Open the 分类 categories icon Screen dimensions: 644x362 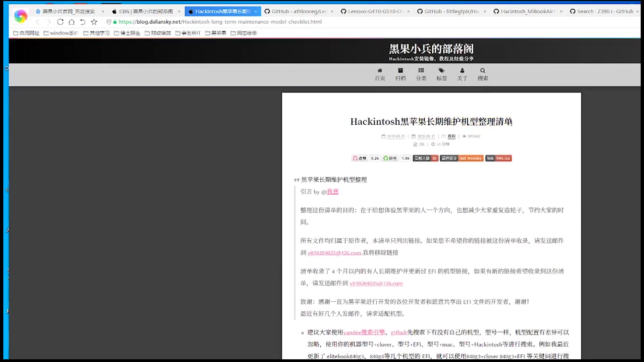(x=421, y=74)
